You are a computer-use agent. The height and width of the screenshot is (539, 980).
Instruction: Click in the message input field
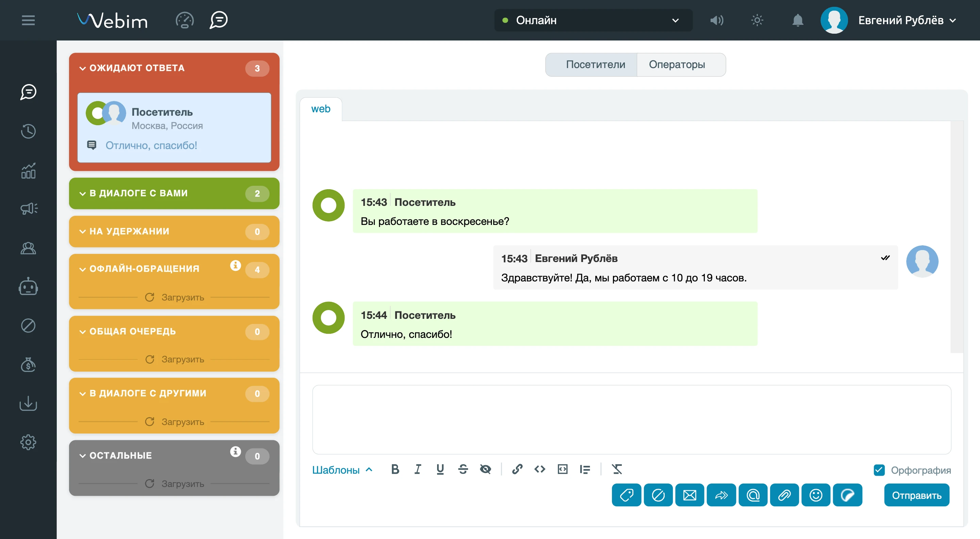pyautogui.click(x=632, y=420)
